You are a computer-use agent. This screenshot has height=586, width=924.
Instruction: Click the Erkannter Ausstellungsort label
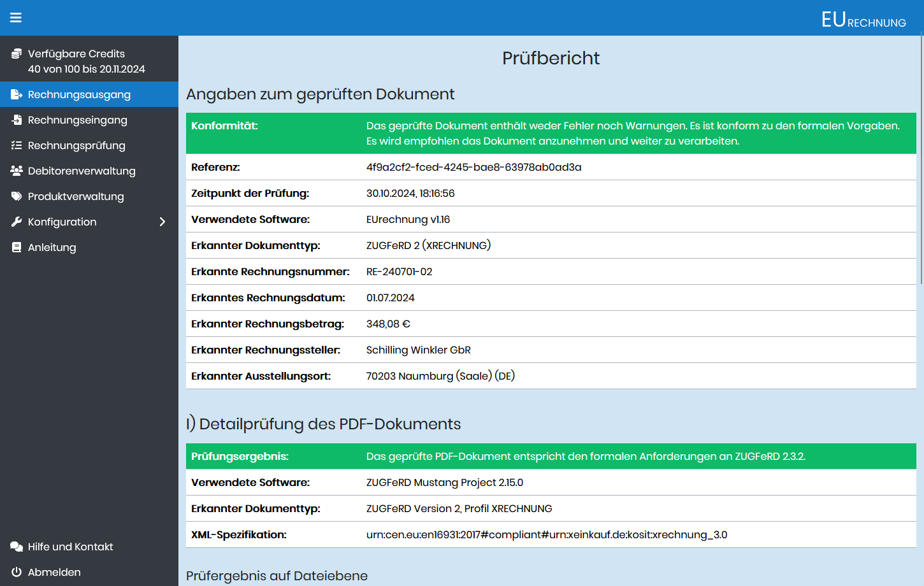[x=261, y=376]
